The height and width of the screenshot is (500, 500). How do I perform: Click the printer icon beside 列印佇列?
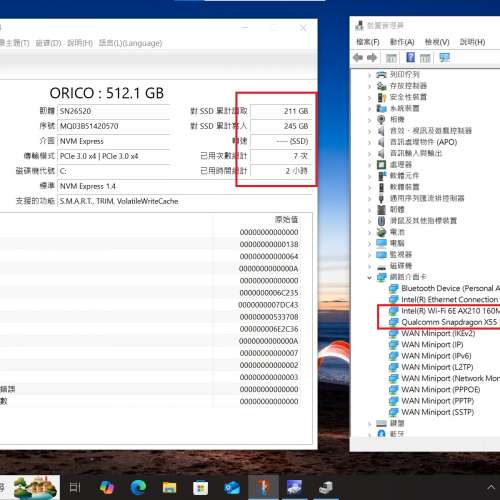381,75
